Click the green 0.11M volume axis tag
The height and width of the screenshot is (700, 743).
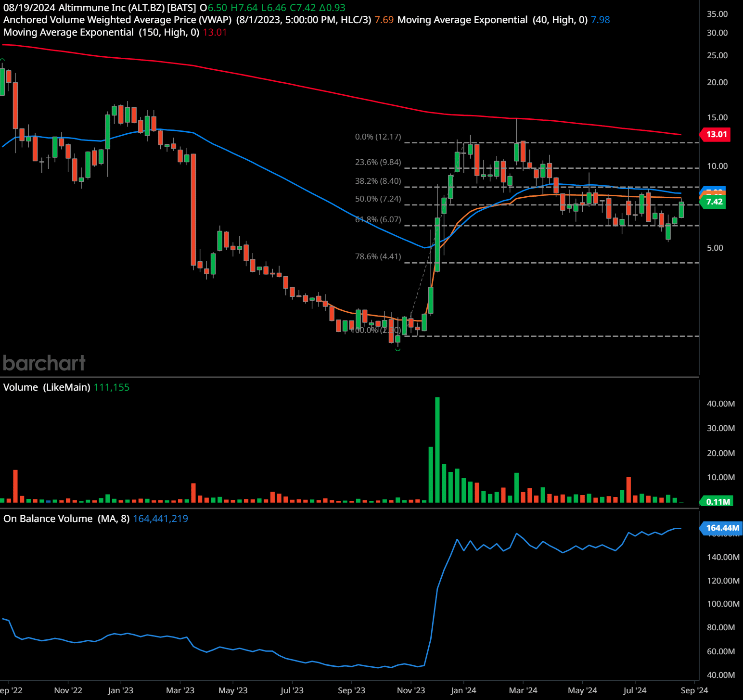click(x=717, y=502)
